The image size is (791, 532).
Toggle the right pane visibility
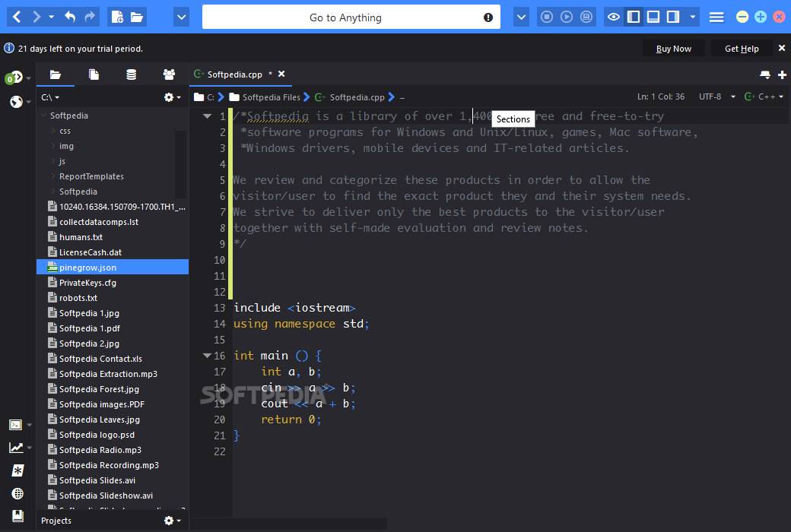[673, 17]
